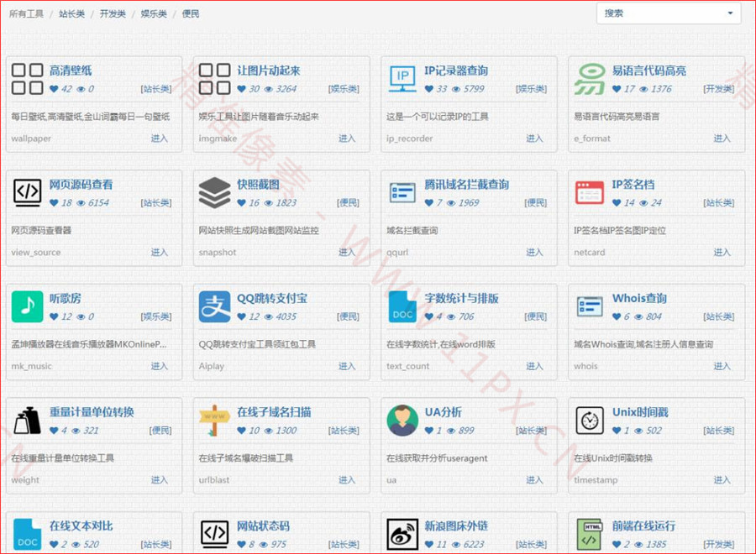Click the 网页源码查看 code bracket icon
This screenshot has height=554, width=756.
pos(27,193)
